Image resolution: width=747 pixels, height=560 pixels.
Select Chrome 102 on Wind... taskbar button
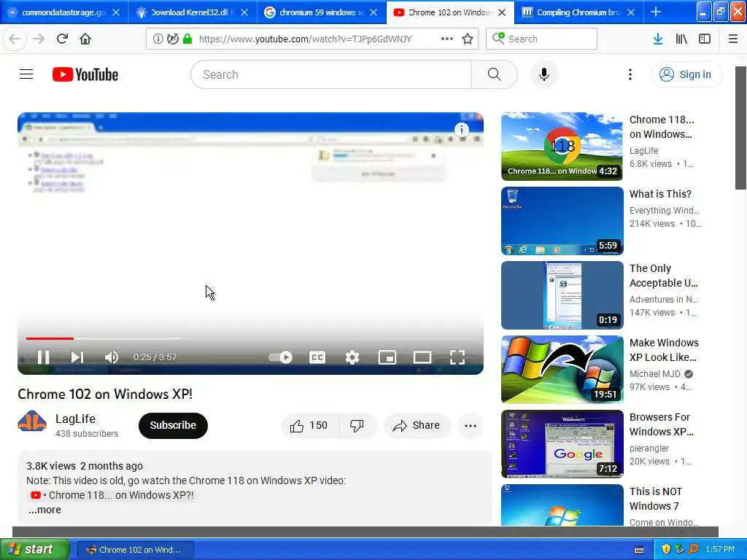tap(135, 550)
